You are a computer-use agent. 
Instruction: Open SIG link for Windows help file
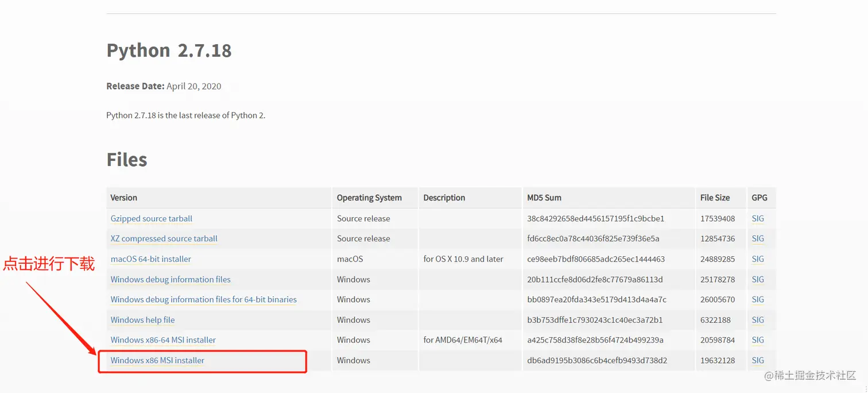(x=758, y=320)
